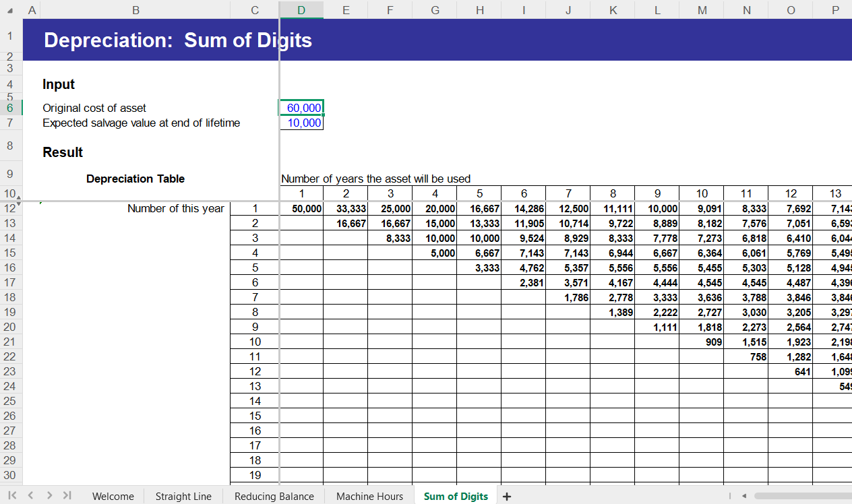Select column D by clicking its header

[301, 11]
